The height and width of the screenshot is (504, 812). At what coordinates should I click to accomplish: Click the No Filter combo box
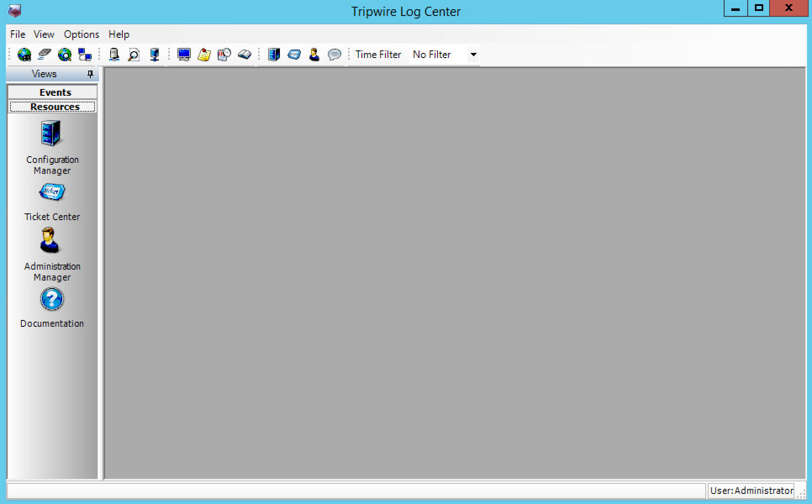(x=437, y=55)
